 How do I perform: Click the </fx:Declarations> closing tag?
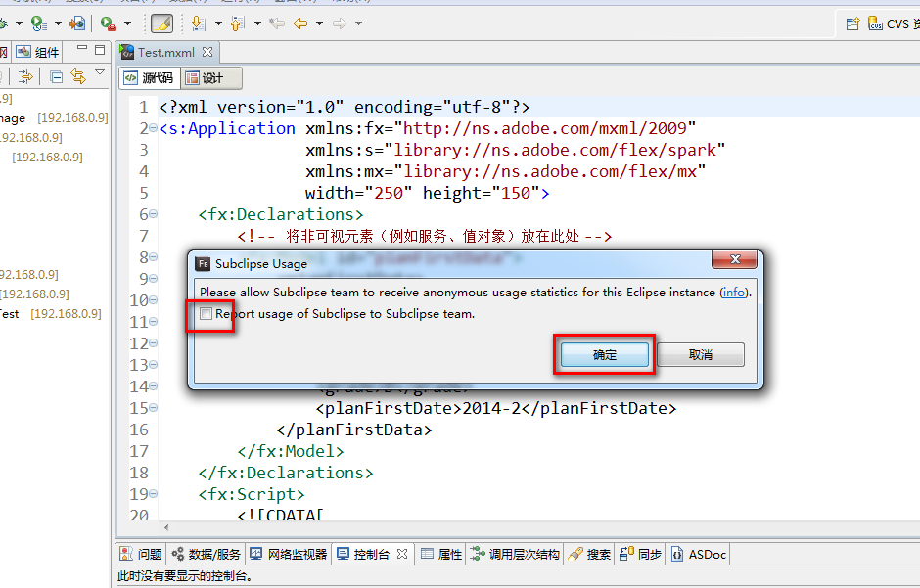pyautogui.click(x=286, y=473)
